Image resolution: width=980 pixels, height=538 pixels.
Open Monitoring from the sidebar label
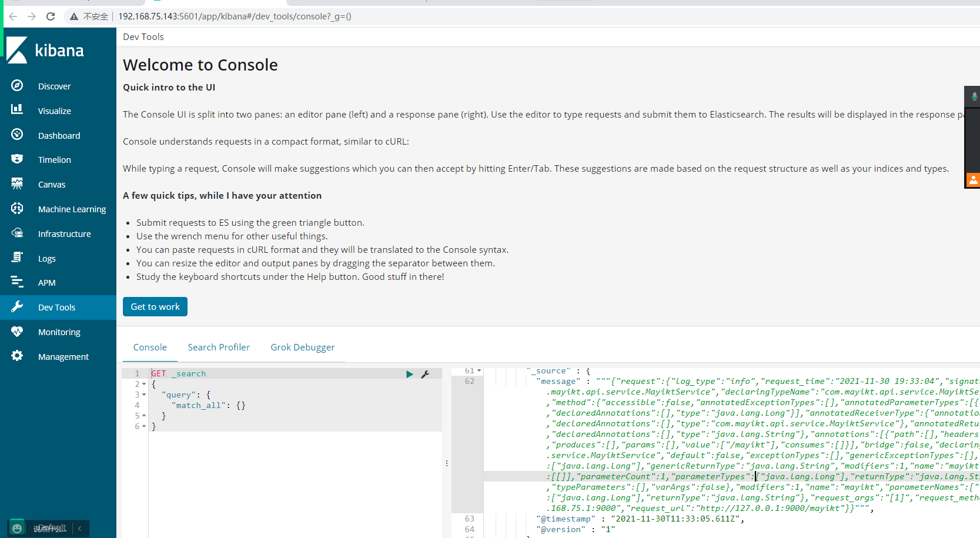[x=59, y=332]
